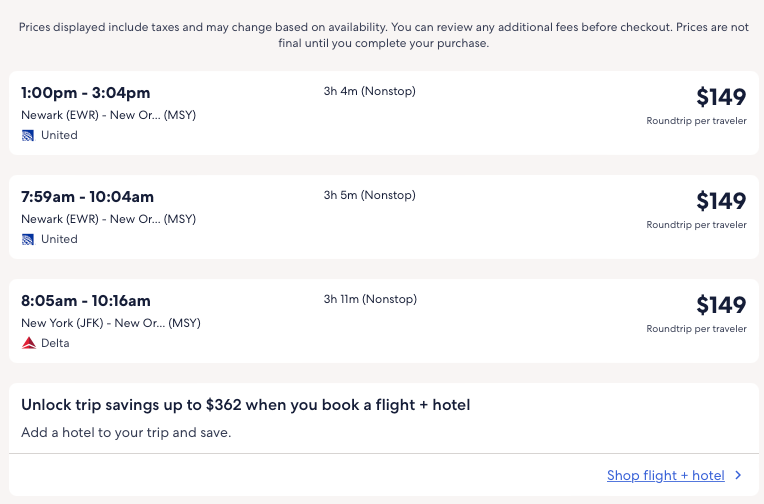Click the United logo on the 1:00pm flight
The image size is (764, 504).
click(x=28, y=135)
